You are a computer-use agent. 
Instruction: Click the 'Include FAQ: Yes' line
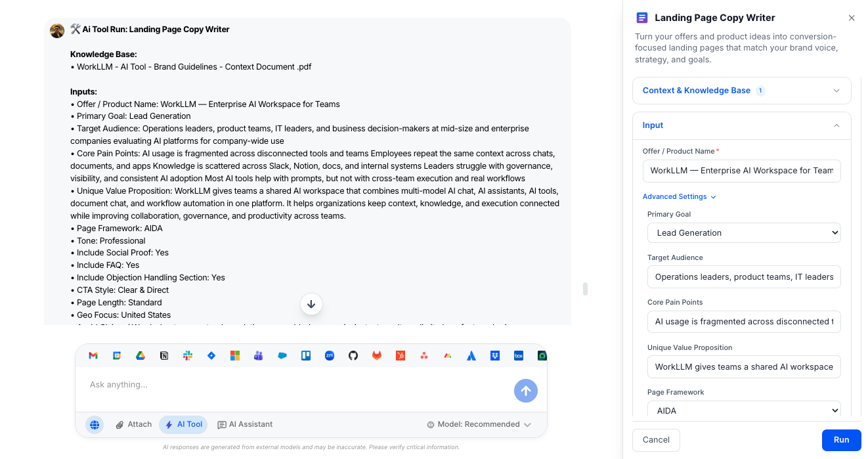coord(105,265)
